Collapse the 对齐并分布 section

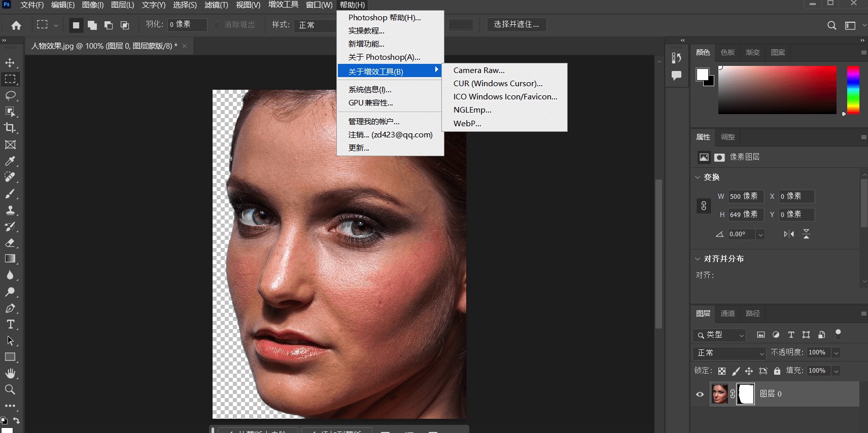pyautogui.click(x=698, y=259)
